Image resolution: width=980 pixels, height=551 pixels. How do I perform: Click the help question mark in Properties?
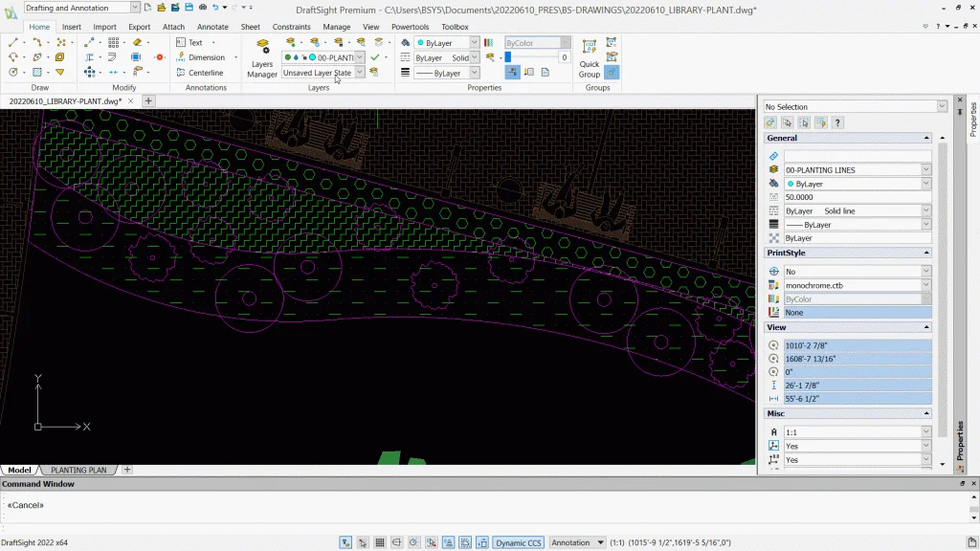coord(837,122)
